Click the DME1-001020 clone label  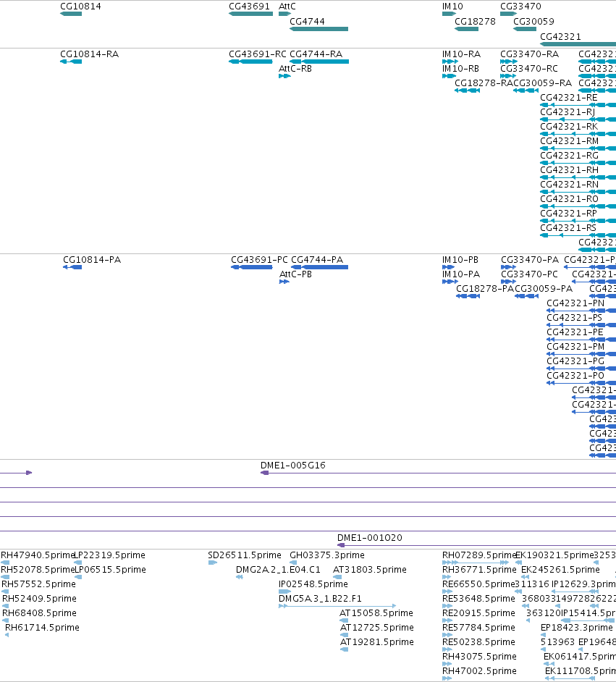[369, 538]
